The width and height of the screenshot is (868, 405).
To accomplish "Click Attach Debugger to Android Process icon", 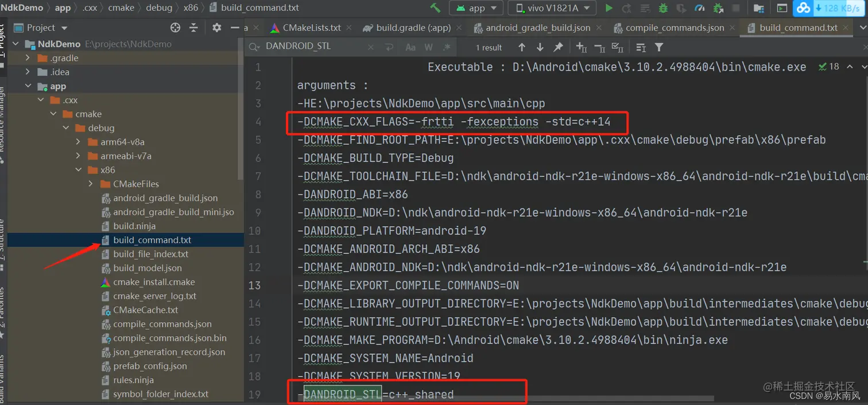I will click(x=718, y=8).
